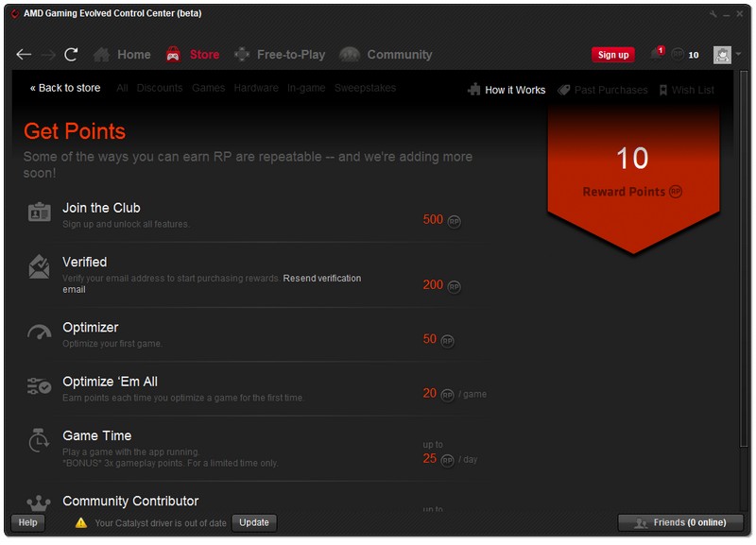This screenshot has height=545, width=756.
Task: Open the Wish List link
Action: pos(693,90)
